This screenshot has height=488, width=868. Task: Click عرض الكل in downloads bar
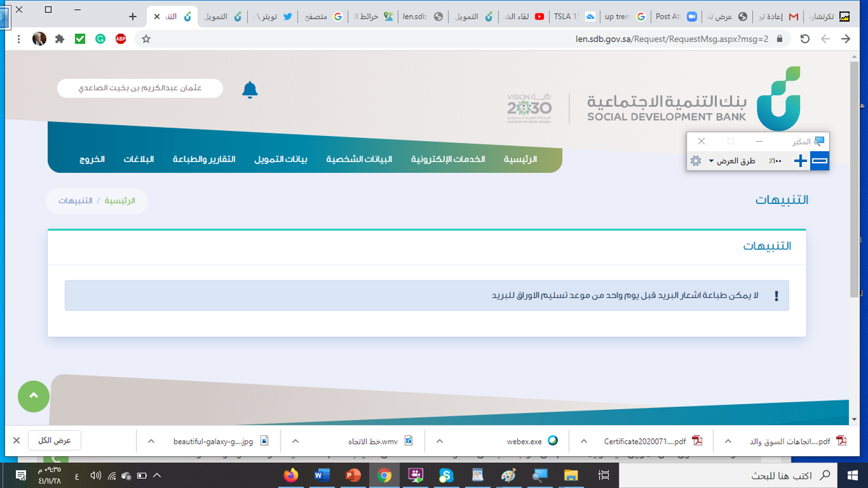55,440
